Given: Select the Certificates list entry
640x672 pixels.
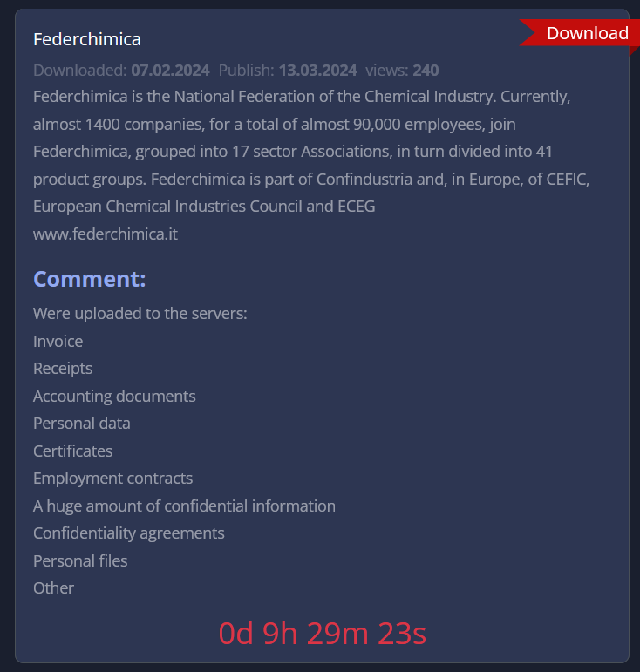Looking at the screenshot, I should pyautogui.click(x=73, y=451).
